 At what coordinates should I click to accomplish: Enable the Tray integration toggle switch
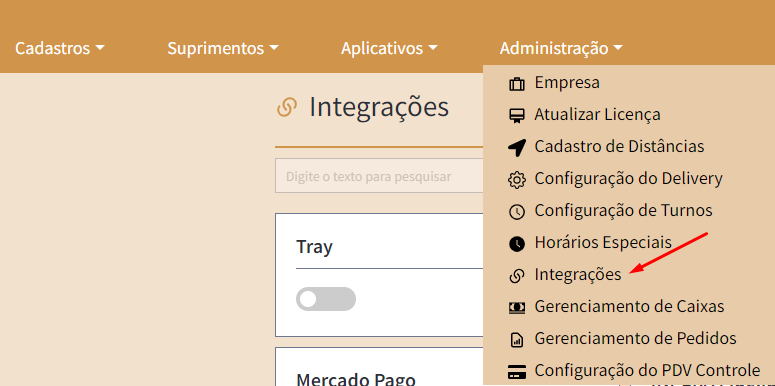(x=326, y=299)
